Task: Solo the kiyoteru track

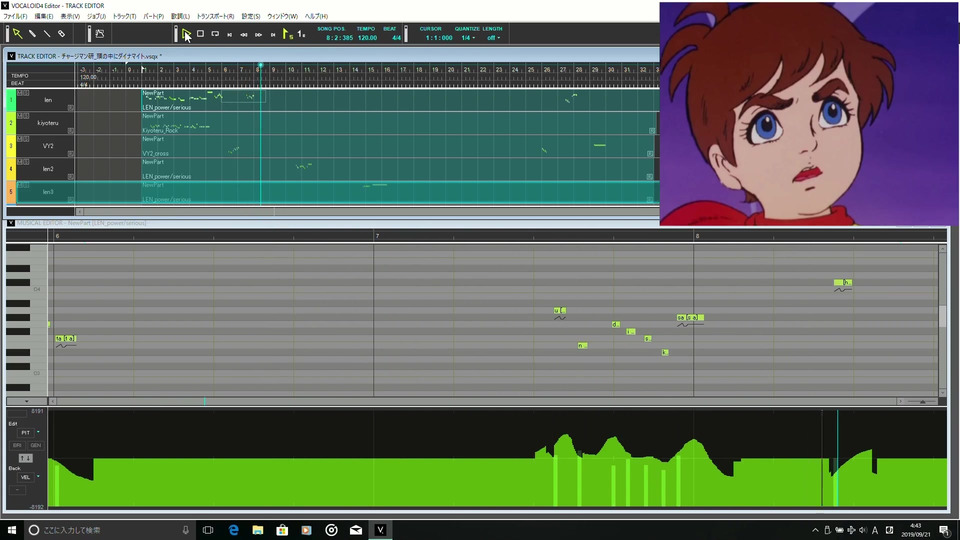Action: 26,116
